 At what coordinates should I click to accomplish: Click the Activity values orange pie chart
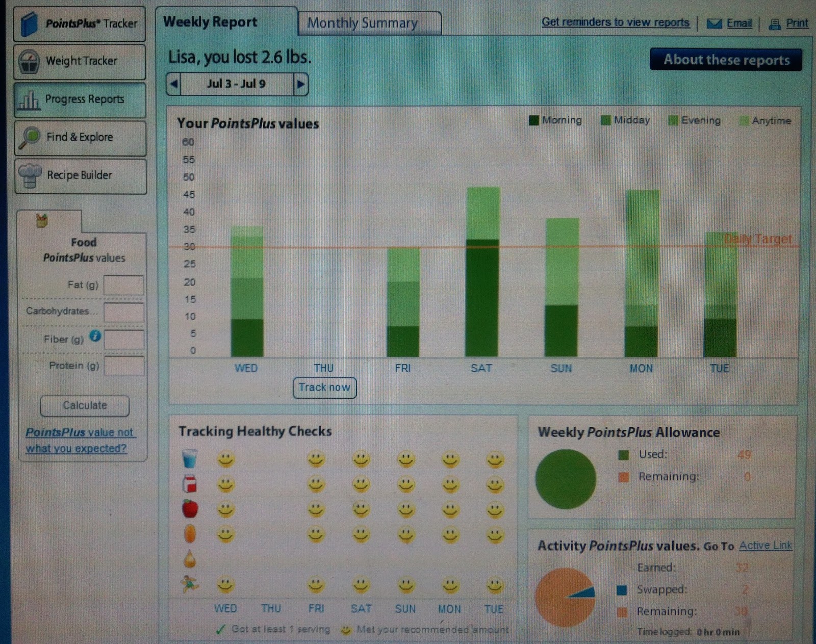pos(565,597)
